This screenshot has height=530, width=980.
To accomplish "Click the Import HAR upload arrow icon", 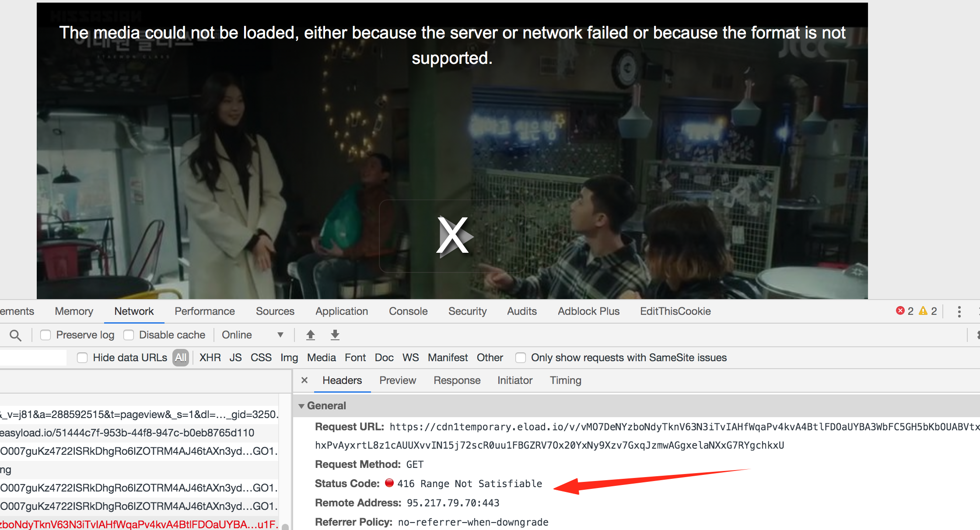I will tap(311, 335).
